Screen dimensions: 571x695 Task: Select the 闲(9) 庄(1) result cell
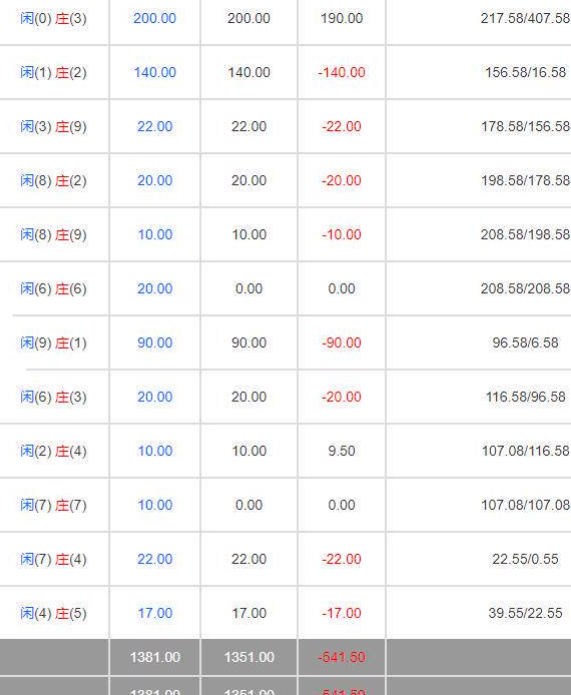(x=53, y=343)
